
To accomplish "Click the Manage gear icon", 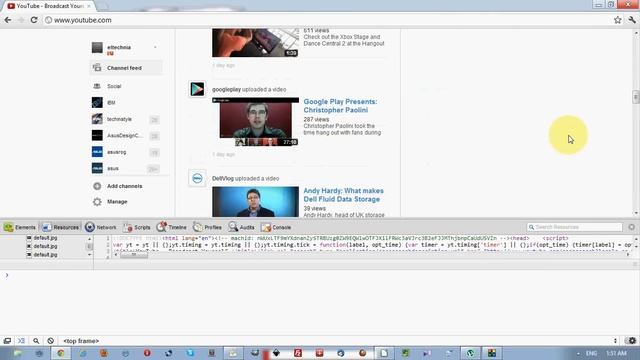I will coord(97,202).
